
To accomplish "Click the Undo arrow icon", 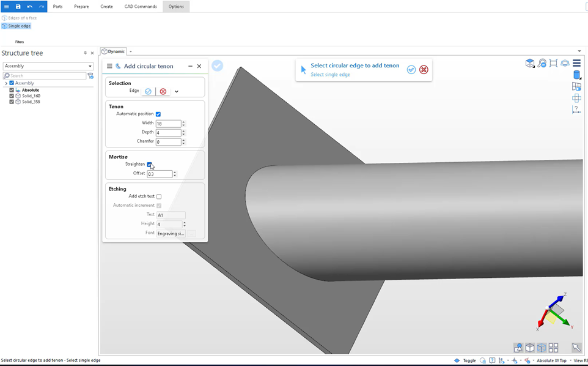I will pos(29,6).
